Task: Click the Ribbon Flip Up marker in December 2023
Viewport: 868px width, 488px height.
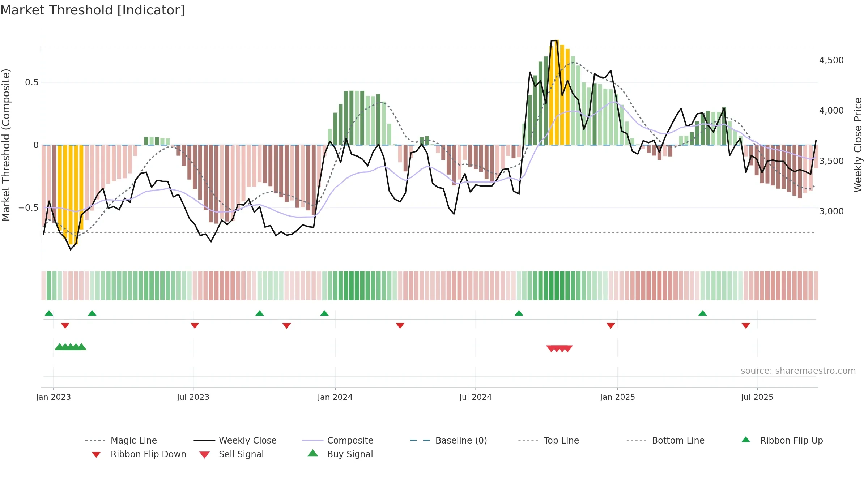Action: pos(324,313)
